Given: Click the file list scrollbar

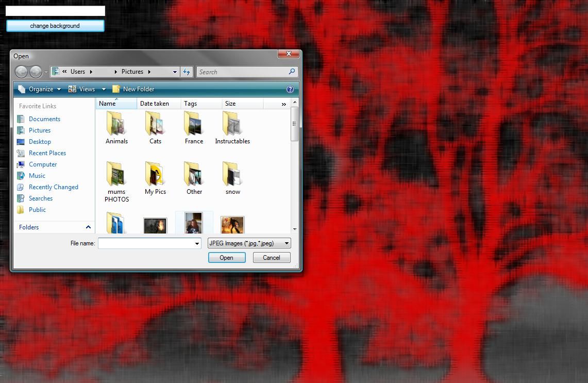Looking at the screenshot, I should click(x=294, y=123).
